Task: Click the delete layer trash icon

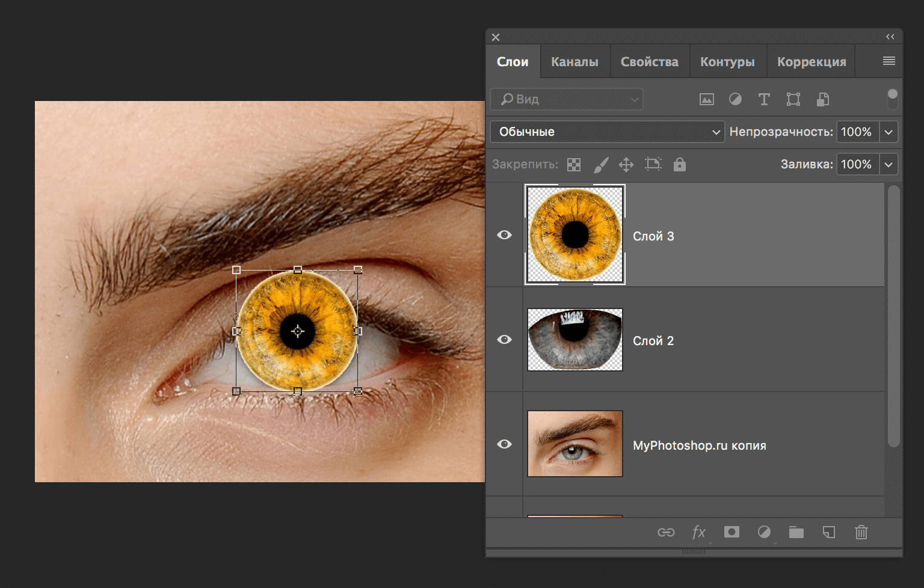Action: coord(861,532)
